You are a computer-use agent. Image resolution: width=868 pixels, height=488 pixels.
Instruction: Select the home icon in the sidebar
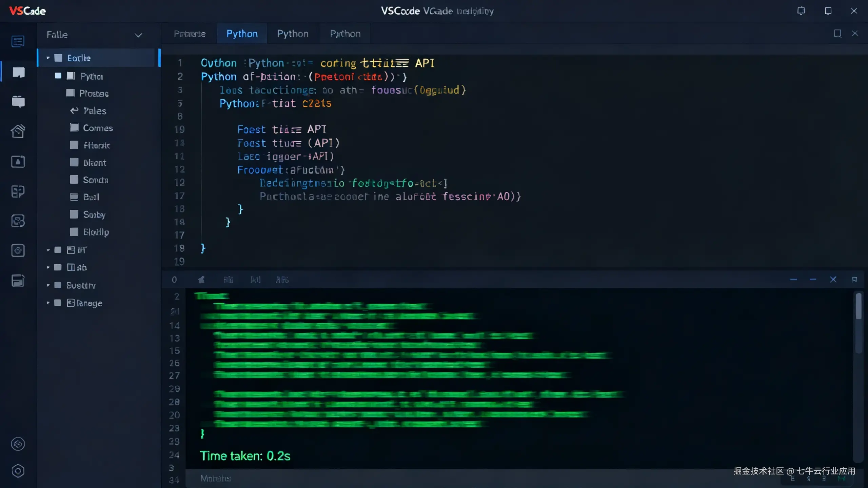pyautogui.click(x=18, y=131)
